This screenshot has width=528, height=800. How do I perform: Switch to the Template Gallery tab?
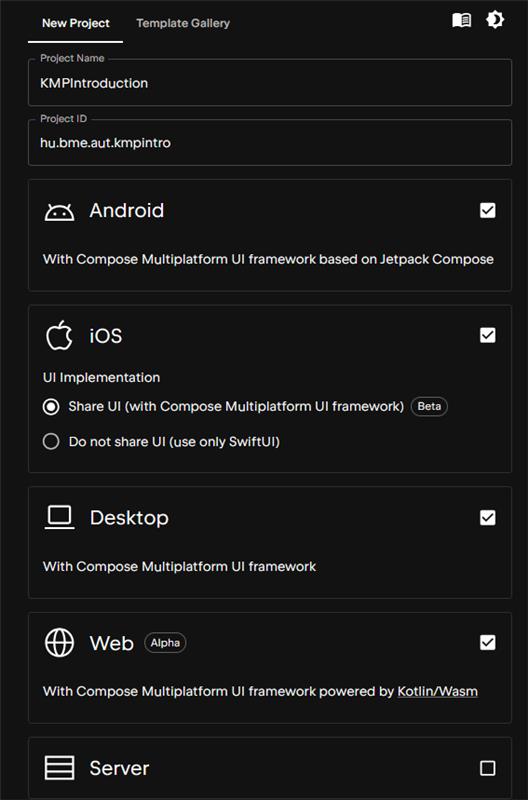click(183, 23)
